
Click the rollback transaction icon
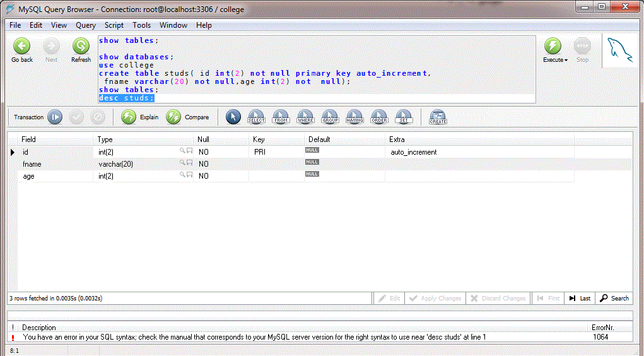pyautogui.click(x=98, y=117)
